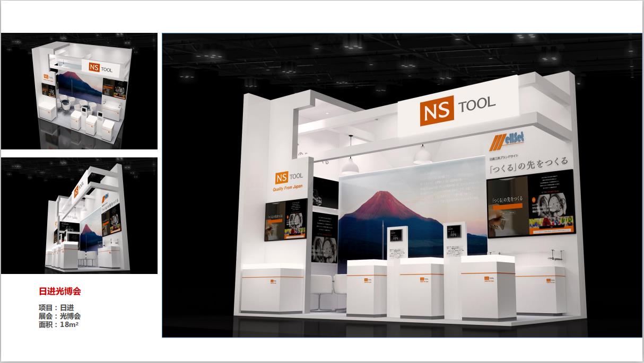Click the orange striped logo above the slogan
This screenshot has height=363, width=644.
506,143
